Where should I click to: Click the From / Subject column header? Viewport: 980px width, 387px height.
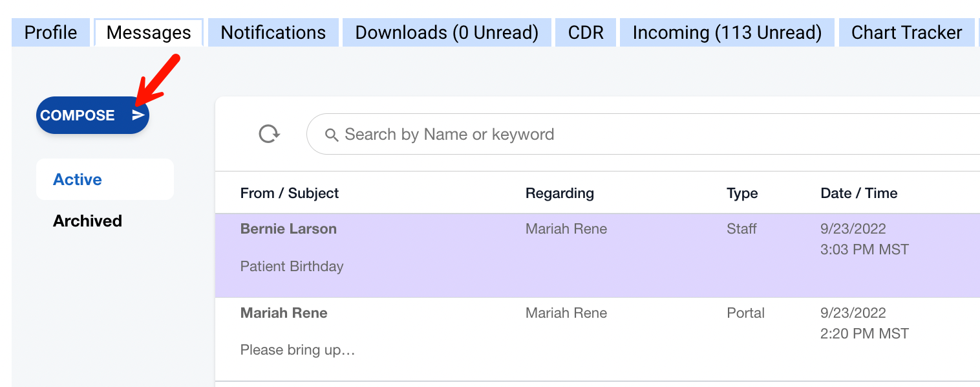click(289, 193)
